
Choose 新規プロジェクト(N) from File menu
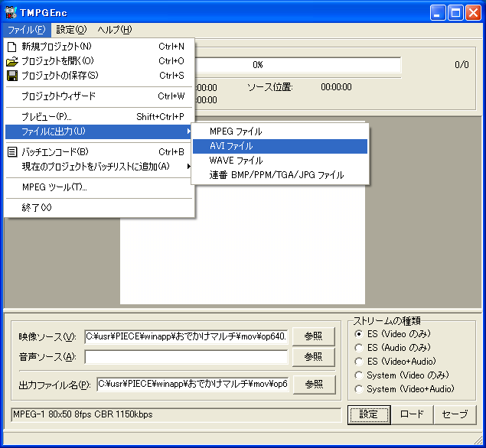pos(99,47)
